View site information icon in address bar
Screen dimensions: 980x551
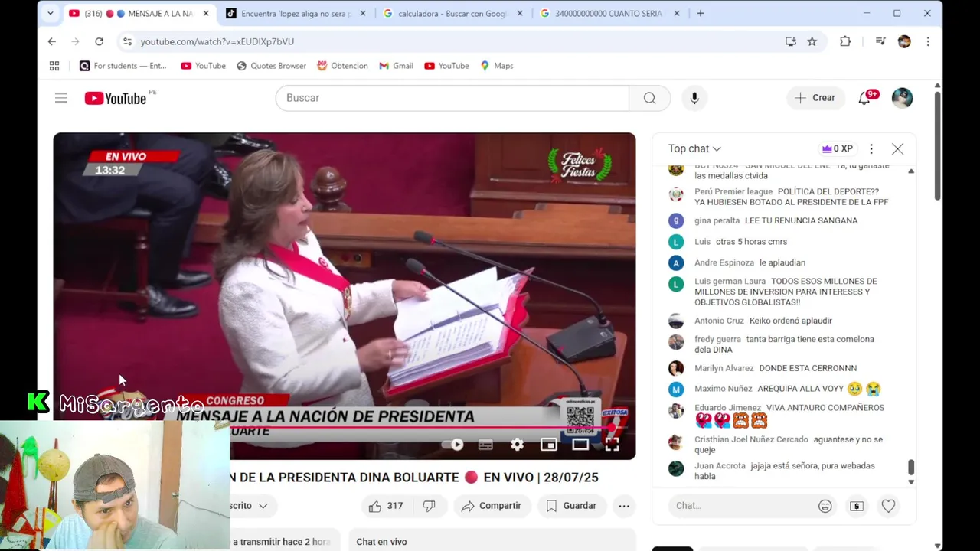(x=127, y=41)
